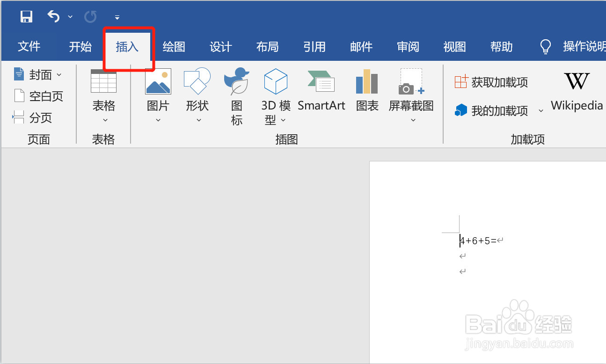The image size is (606, 364).
Task: Click 操作说明 search light bulb
Action: point(545,46)
